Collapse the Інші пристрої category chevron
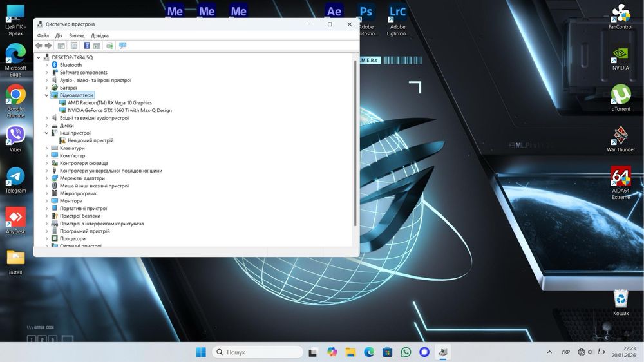This screenshot has width=644, height=362. click(46, 133)
